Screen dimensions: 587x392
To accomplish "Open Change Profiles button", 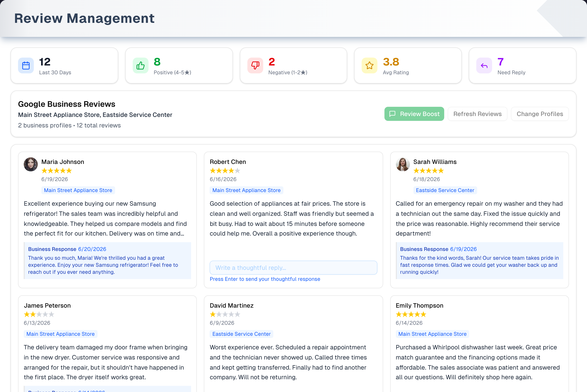I will tap(540, 114).
